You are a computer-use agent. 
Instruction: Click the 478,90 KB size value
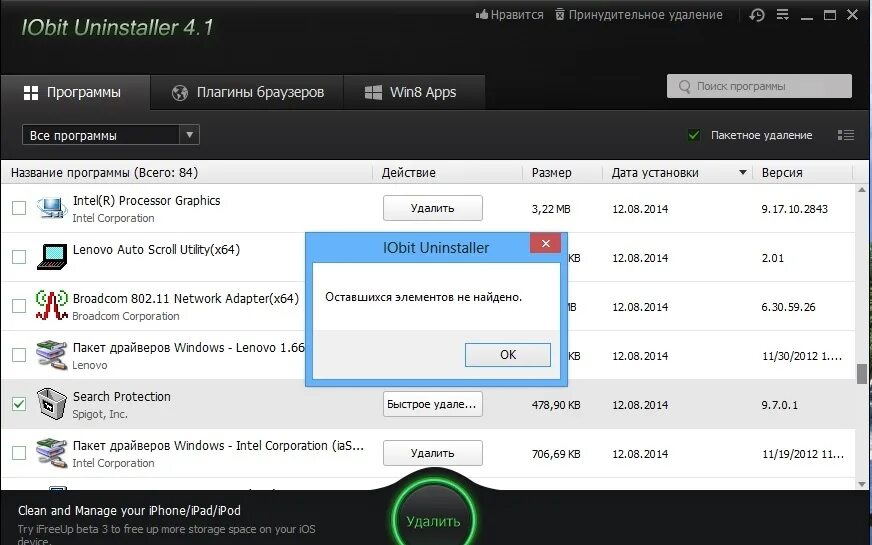[x=556, y=405]
